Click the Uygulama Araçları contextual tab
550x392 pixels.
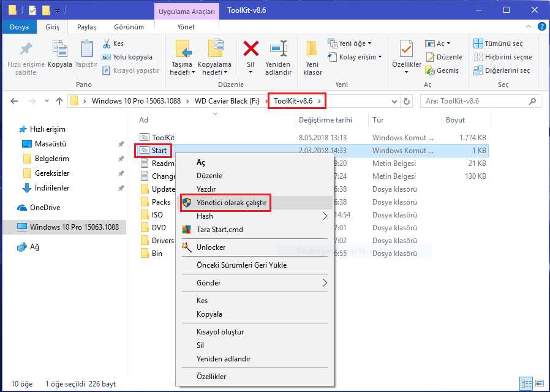(x=187, y=12)
